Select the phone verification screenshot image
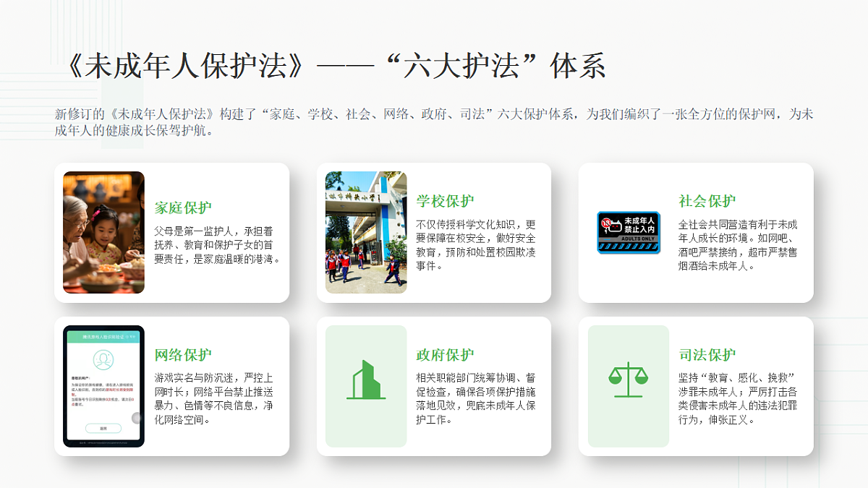Viewport: 868px width, 488px height. 103,386
